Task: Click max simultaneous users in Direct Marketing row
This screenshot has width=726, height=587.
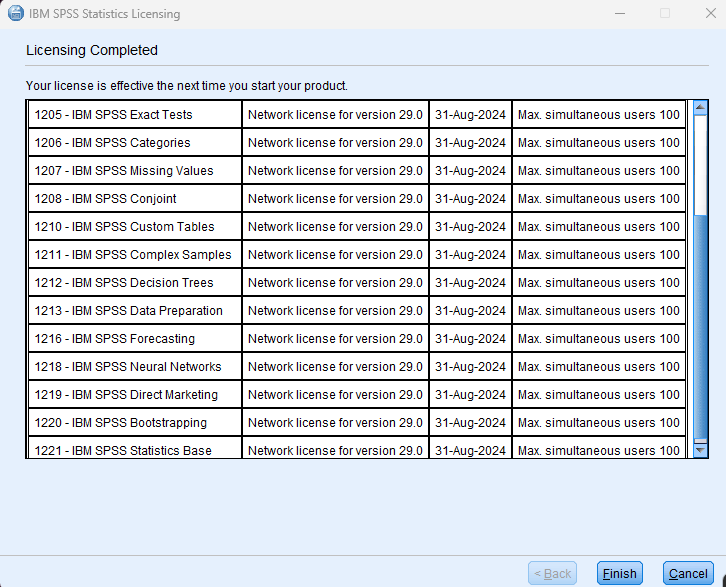Action: 599,394
